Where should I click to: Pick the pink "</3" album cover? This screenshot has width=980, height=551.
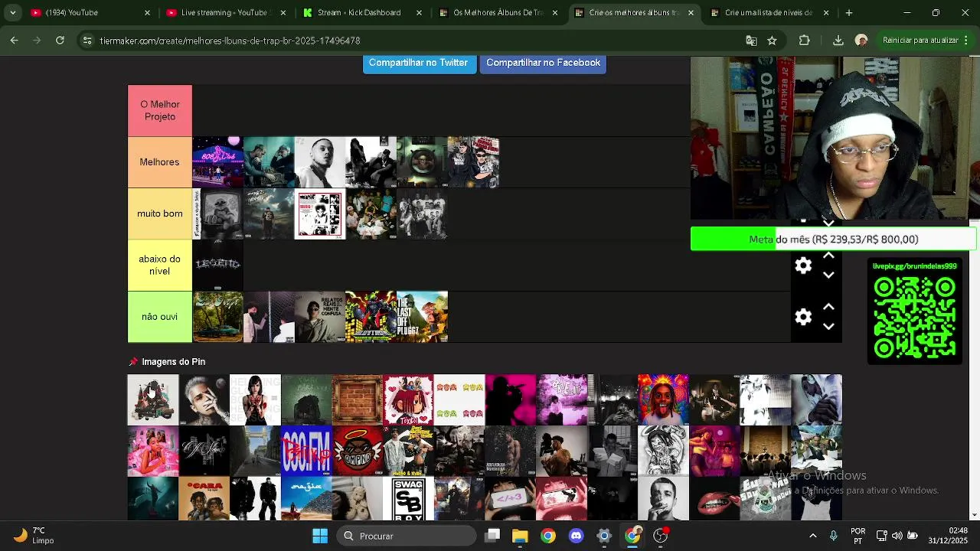coord(510,498)
